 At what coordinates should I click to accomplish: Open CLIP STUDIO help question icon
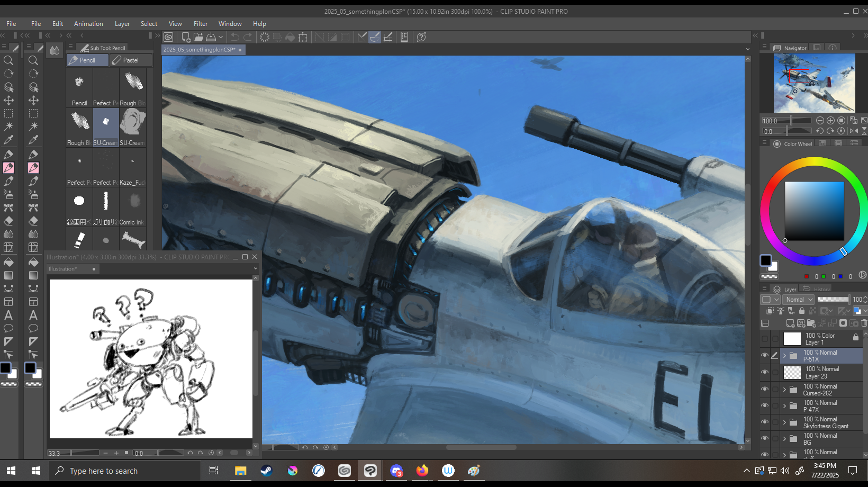421,37
